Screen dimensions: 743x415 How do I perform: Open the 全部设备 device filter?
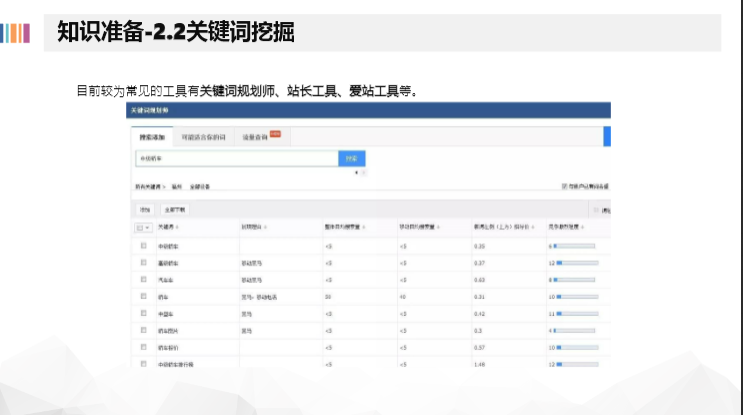click(x=199, y=186)
